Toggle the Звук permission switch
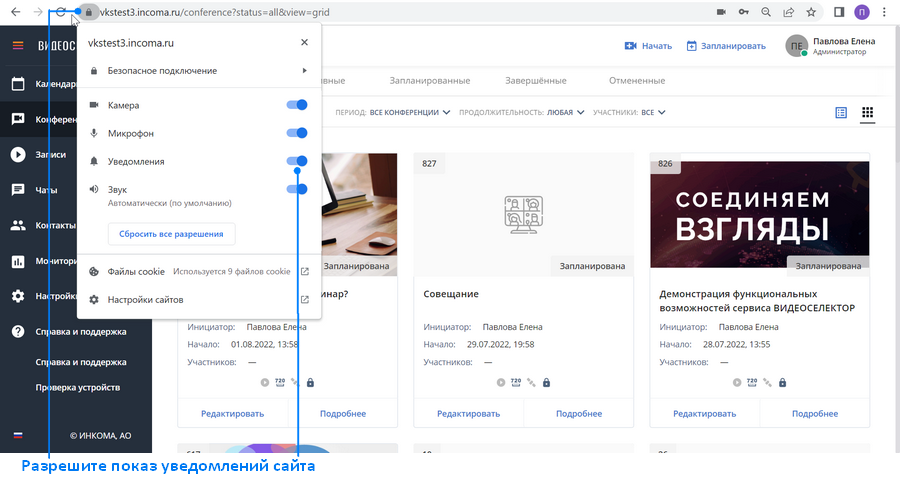Viewport: 900px width, 479px height. [x=297, y=189]
